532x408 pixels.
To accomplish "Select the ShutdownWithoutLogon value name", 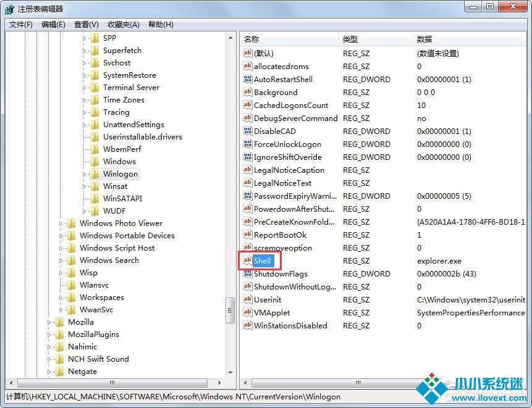I will coord(295,286).
